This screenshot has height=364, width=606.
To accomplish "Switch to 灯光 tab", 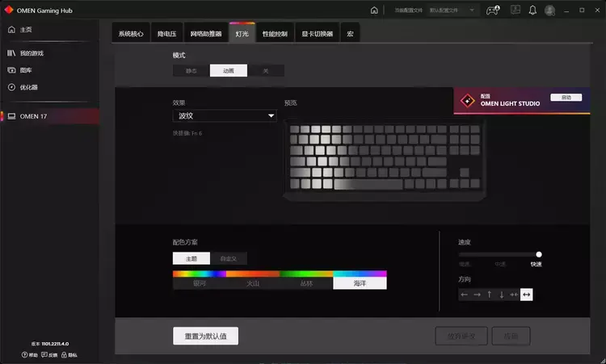I will pyautogui.click(x=242, y=34).
